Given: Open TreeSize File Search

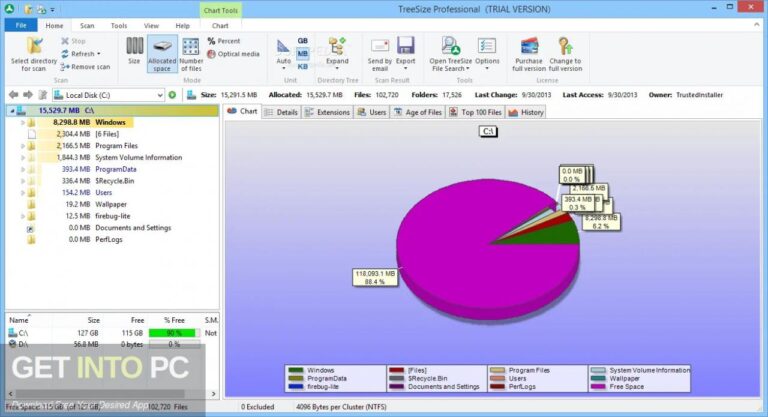Looking at the screenshot, I should pos(451,54).
